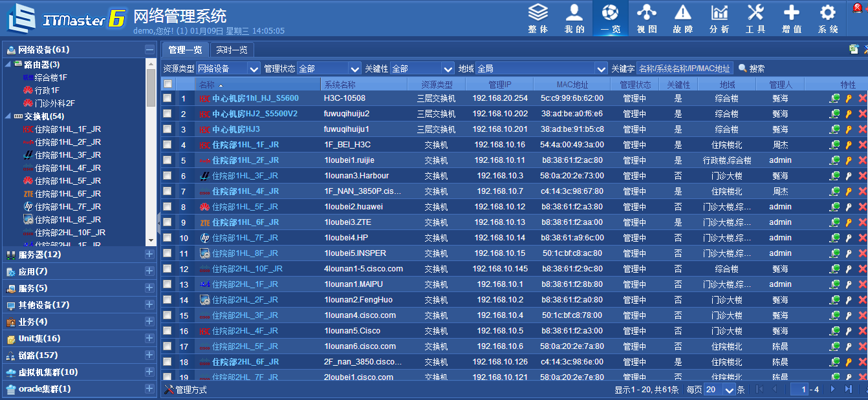Open the 故障 (Fault) module in top navigation
The image size is (868, 400).
pos(682,18)
